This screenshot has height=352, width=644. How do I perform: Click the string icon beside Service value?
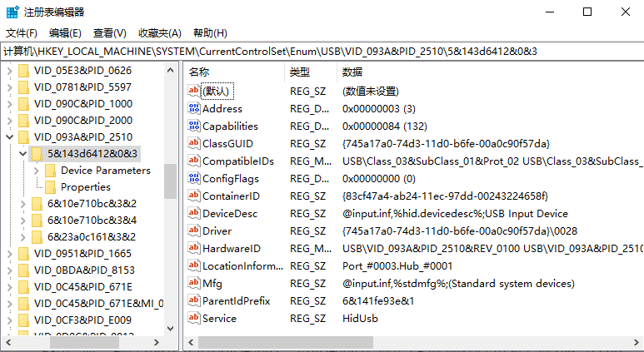[194, 318]
